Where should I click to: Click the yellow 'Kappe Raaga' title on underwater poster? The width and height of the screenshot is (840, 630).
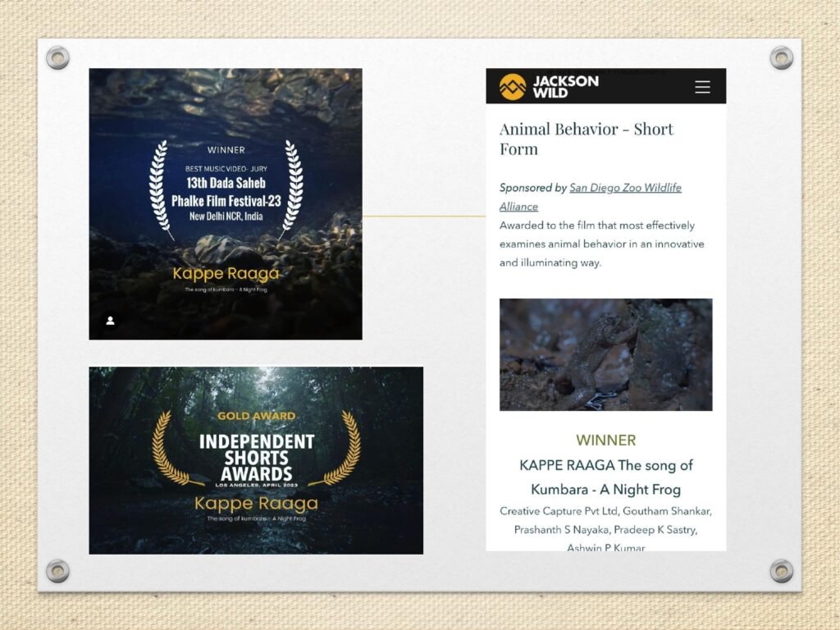click(226, 274)
